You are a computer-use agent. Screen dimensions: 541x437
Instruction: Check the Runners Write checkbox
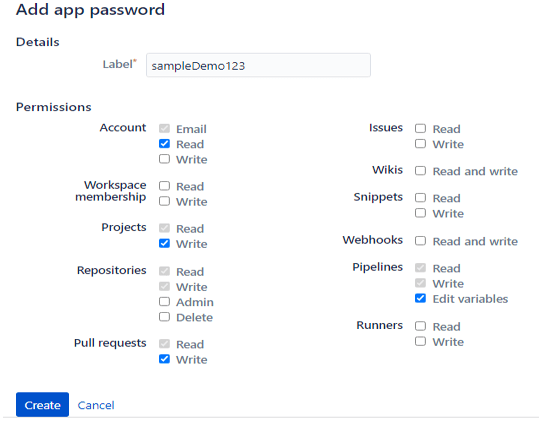coord(420,341)
